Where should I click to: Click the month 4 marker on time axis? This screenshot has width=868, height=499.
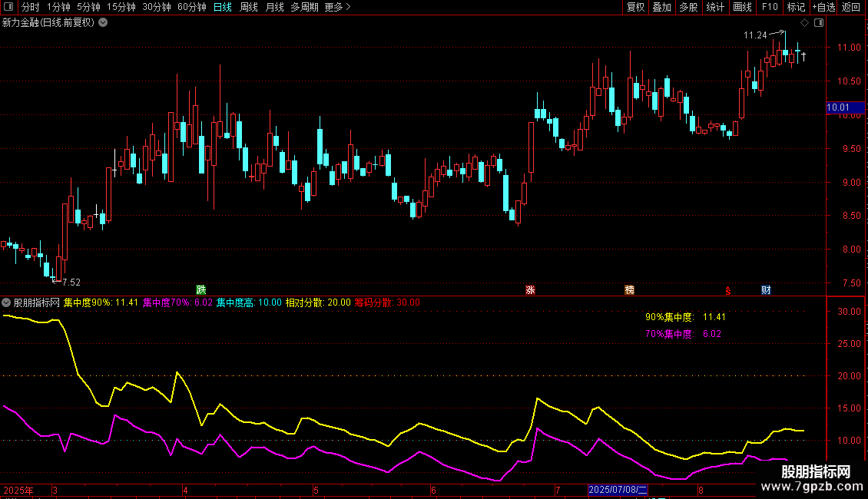coord(185,490)
